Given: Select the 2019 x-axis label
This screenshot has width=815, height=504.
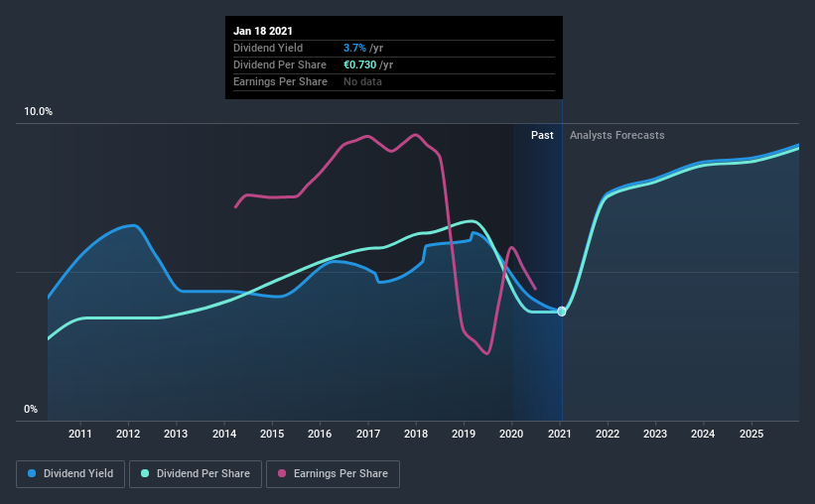Looking at the screenshot, I should [x=464, y=434].
